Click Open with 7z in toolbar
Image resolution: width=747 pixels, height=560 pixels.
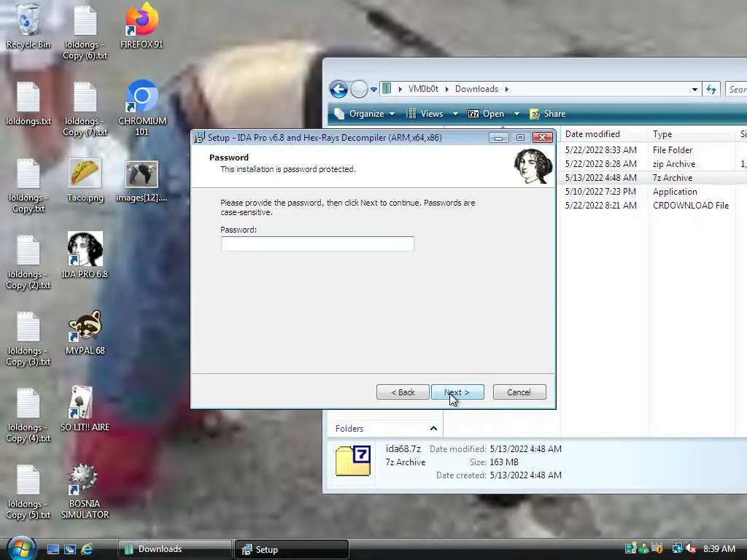click(487, 114)
